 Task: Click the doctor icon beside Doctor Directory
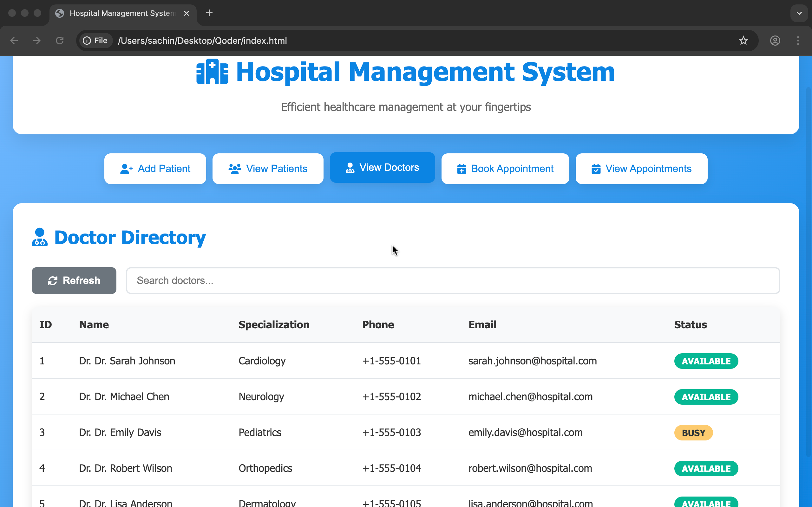tap(40, 237)
